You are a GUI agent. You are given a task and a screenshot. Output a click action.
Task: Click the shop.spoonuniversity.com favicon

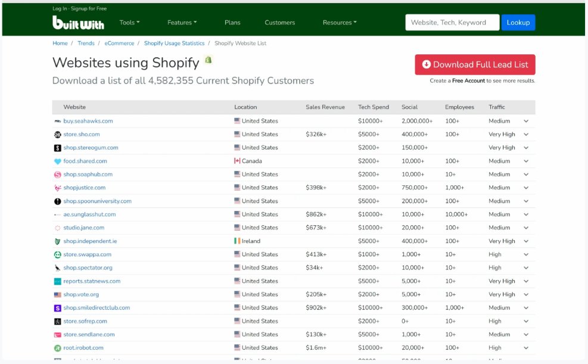coord(57,201)
